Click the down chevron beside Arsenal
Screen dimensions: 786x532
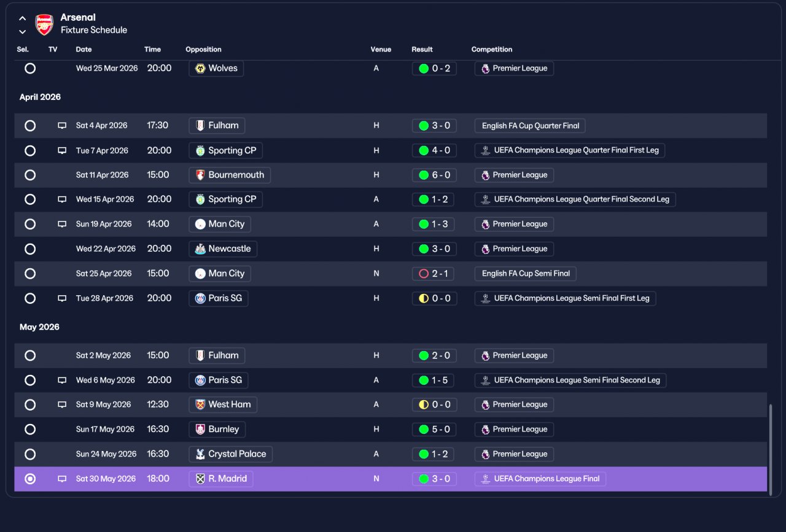[x=23, y=31]
